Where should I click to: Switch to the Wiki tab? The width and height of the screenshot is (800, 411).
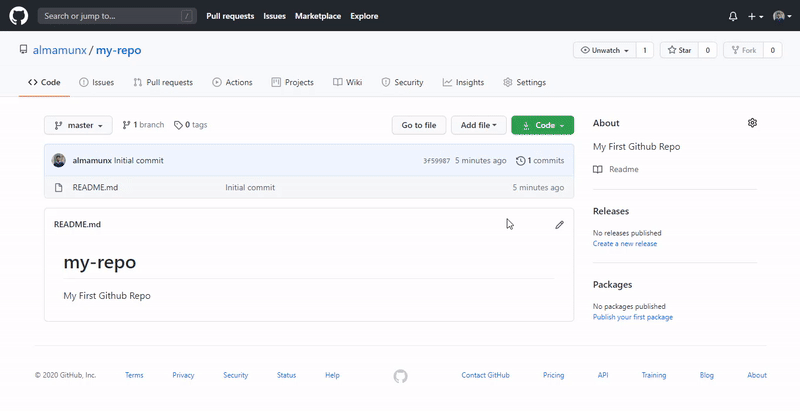point(347,82)
